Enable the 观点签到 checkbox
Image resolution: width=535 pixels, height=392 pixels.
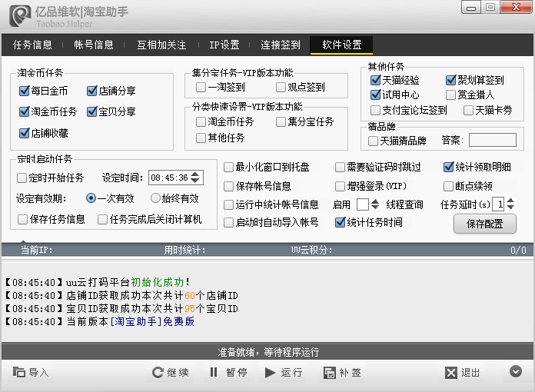281,87
